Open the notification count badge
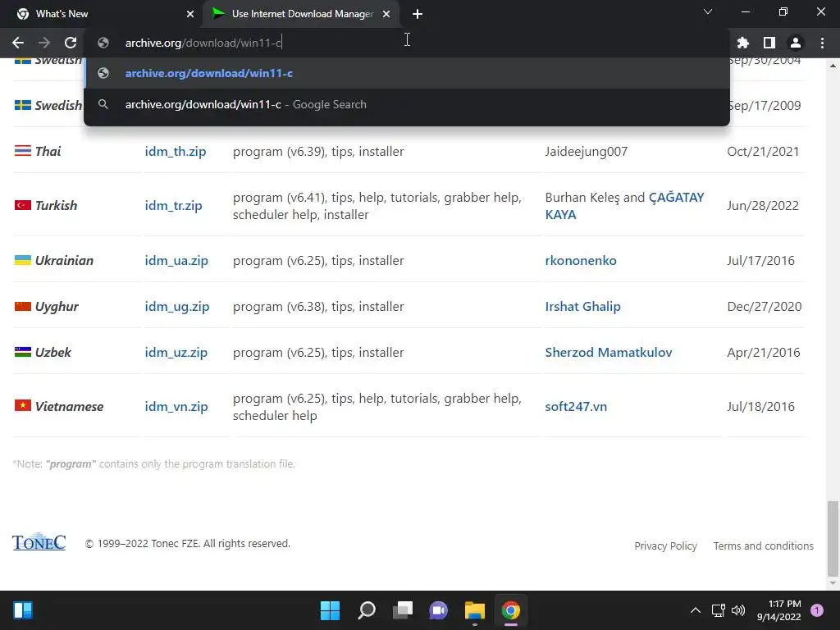Screen dimensions: 840x630 pyautogui.click(x=817, y=610)
